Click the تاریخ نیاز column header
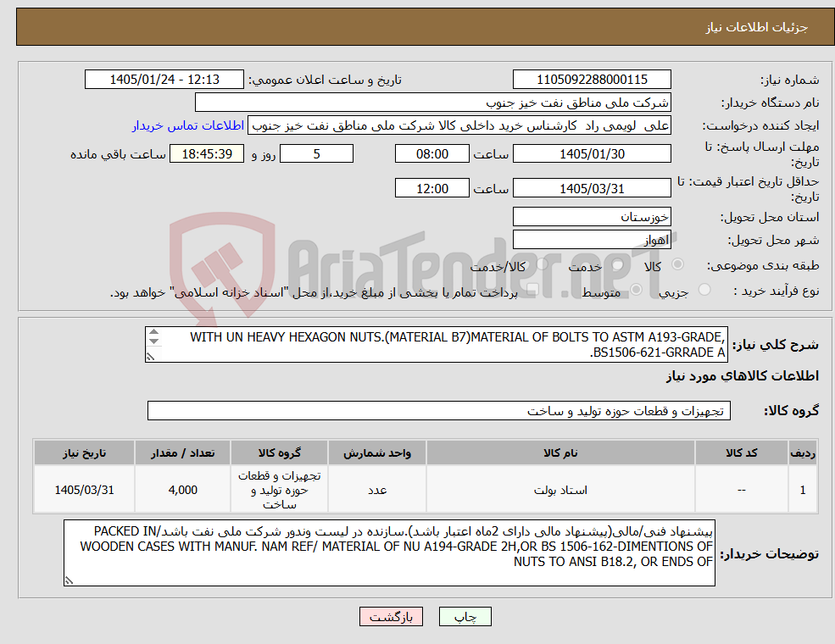Screen dimensions: 835x644 coord(84,453)
